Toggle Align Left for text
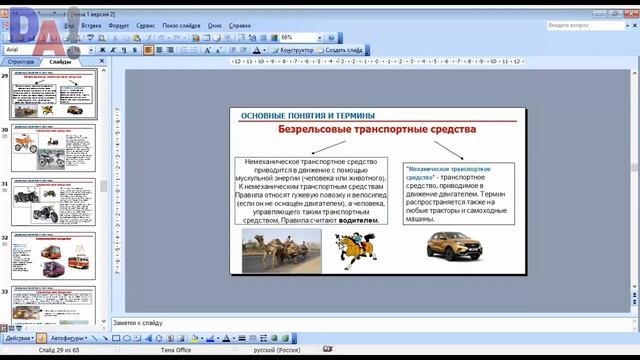640x360 pixels. (149, 50)
